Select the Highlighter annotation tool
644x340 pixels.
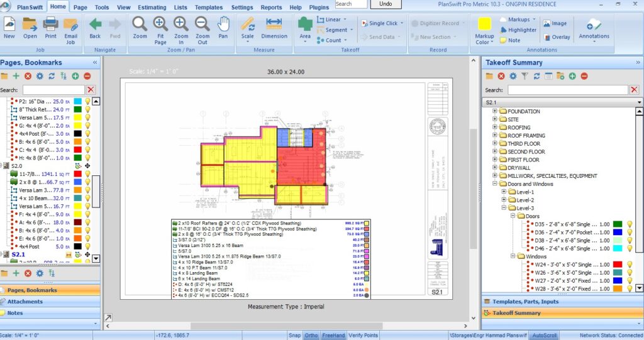(x=518, y=30)
